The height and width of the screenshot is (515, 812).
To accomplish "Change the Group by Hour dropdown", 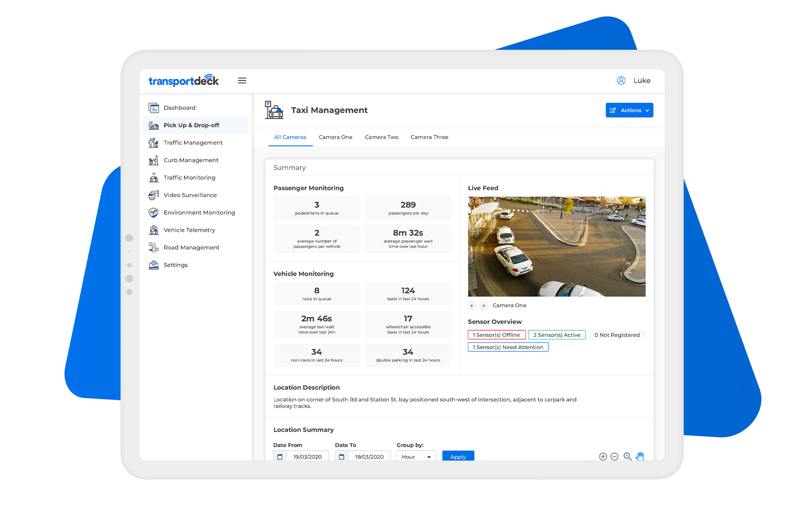I will coord(415,457).
